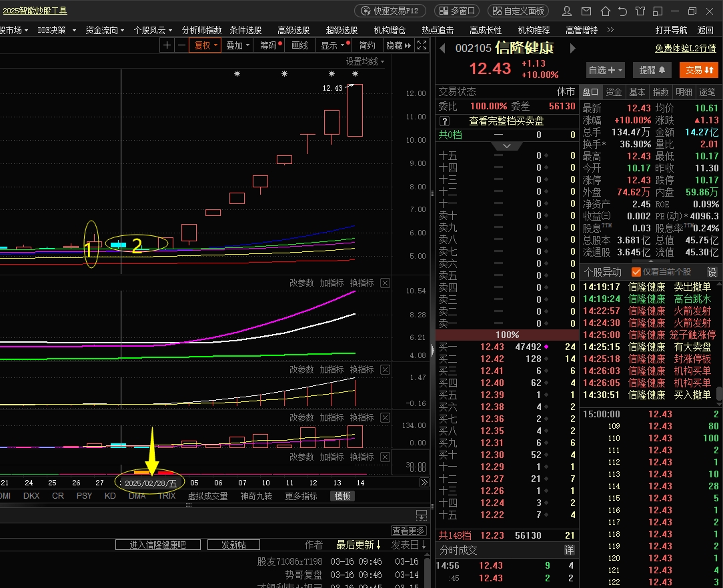Open 分析师指数 menu

point(201,30)
